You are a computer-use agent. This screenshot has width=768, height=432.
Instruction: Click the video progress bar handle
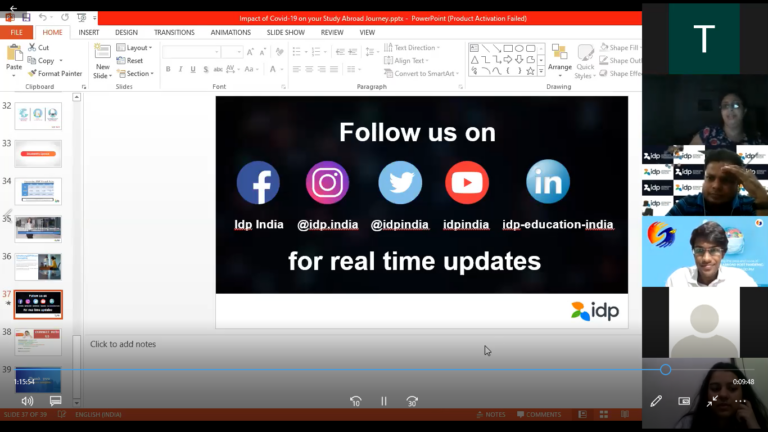point(665,370)
